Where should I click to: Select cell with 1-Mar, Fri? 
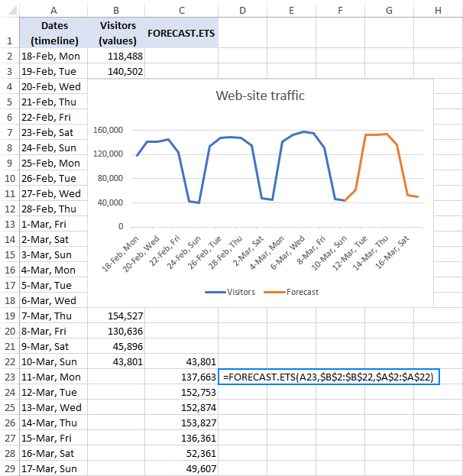(x=53, y=224)
